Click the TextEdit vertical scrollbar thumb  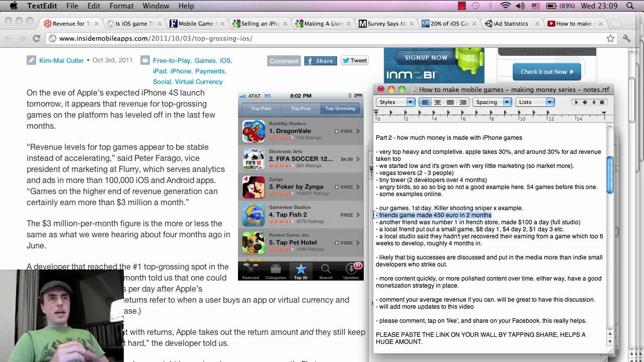pyautogui.click(x=610, y=174)
